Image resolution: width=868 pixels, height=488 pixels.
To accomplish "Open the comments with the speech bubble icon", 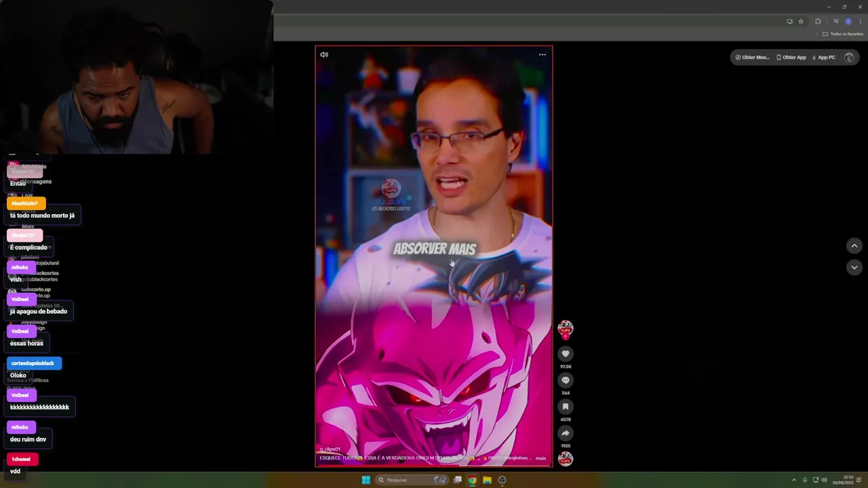I will [566, 380].
